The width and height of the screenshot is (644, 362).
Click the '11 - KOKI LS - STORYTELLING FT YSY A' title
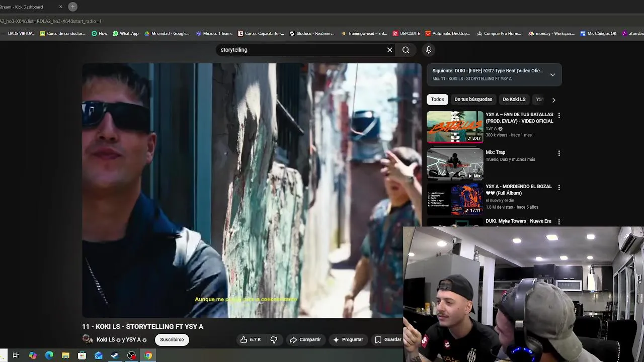143,326
